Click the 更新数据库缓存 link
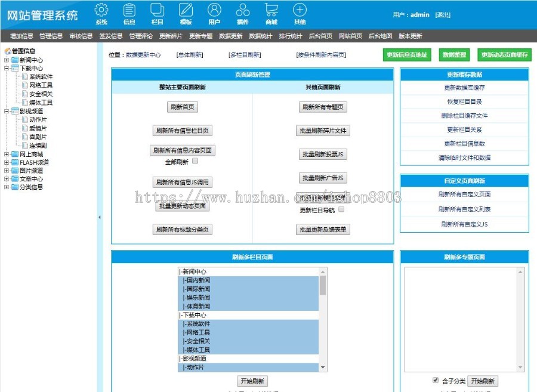This screenshot has width=537, height=392. coord(464,88)
